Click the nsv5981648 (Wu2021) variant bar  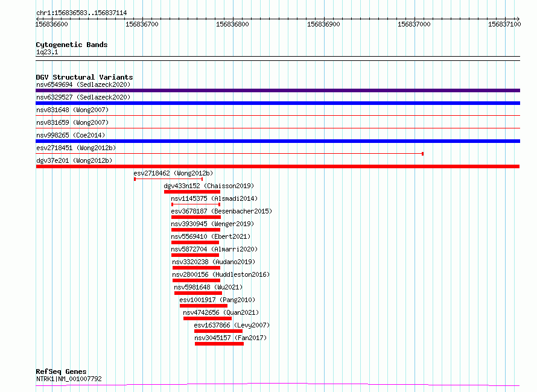(198, 293)
